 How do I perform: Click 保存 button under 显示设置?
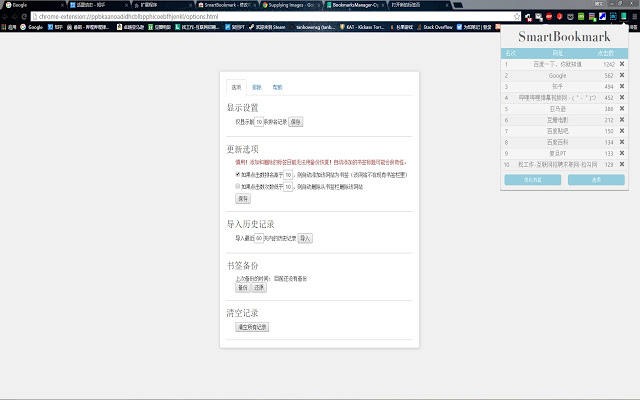(x=296, y=122)
